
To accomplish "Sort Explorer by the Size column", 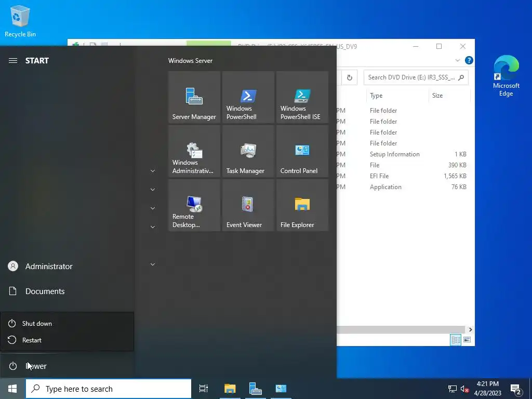I will pyautogui.click(x=449, y=96).
